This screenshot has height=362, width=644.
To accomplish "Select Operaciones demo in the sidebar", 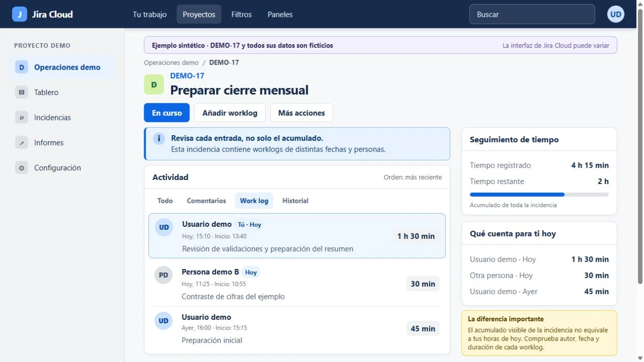I will 62,67.
